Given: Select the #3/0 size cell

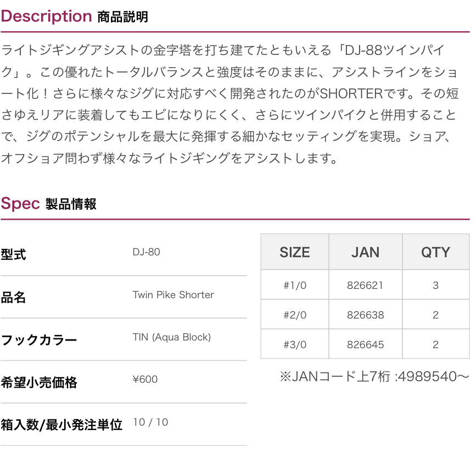Looking at the screenshot, I should [x=295, y=345].
